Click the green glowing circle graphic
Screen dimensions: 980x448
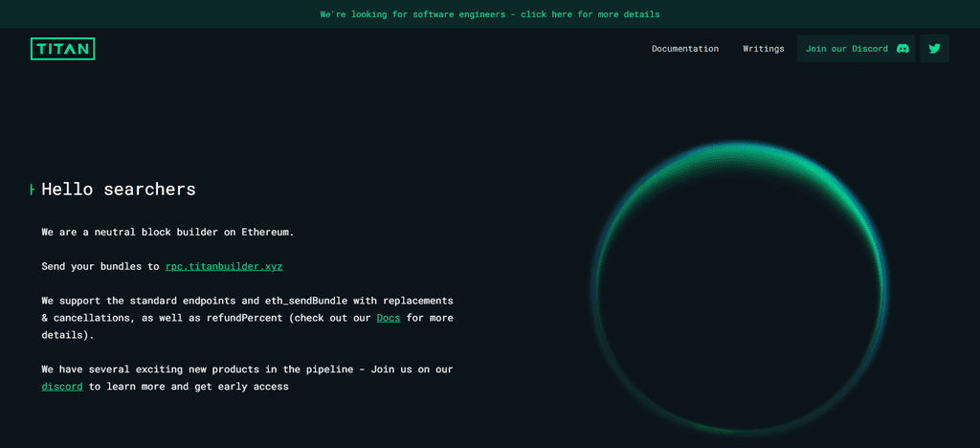coord(740,289)
